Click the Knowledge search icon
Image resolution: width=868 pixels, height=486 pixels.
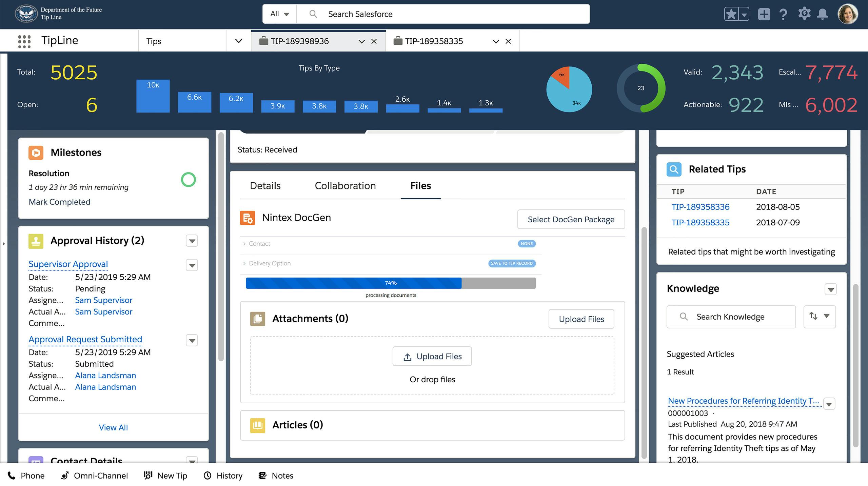click(x=684, y=316)
